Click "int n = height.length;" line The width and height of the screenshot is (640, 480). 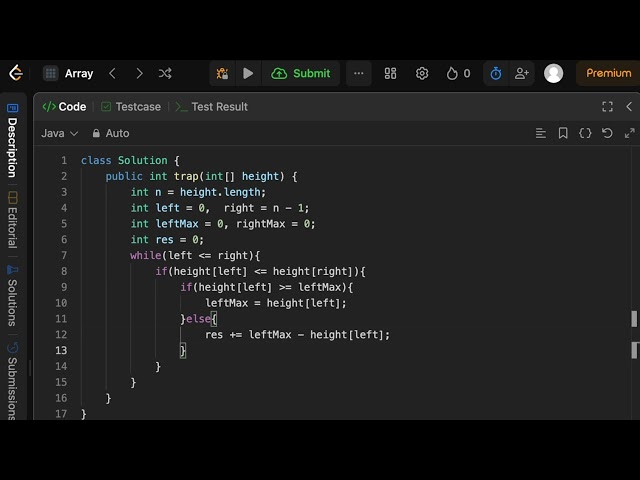198,192
